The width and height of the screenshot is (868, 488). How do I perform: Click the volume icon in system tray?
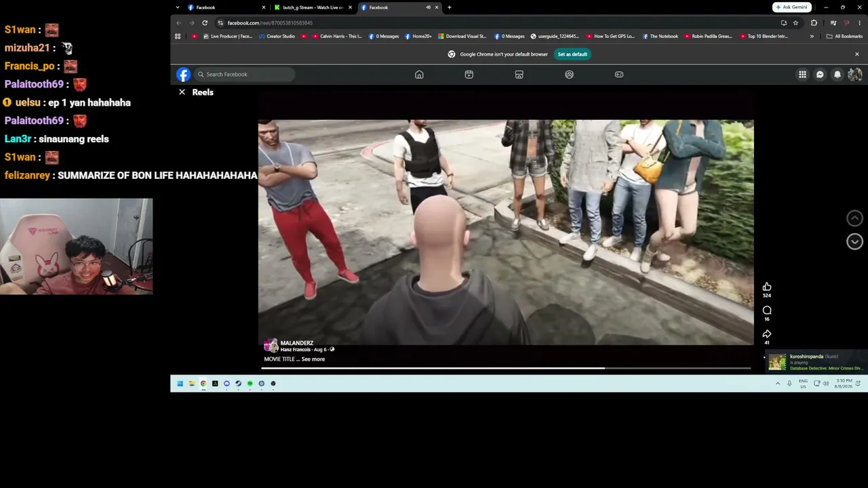[x=826, y=384]
